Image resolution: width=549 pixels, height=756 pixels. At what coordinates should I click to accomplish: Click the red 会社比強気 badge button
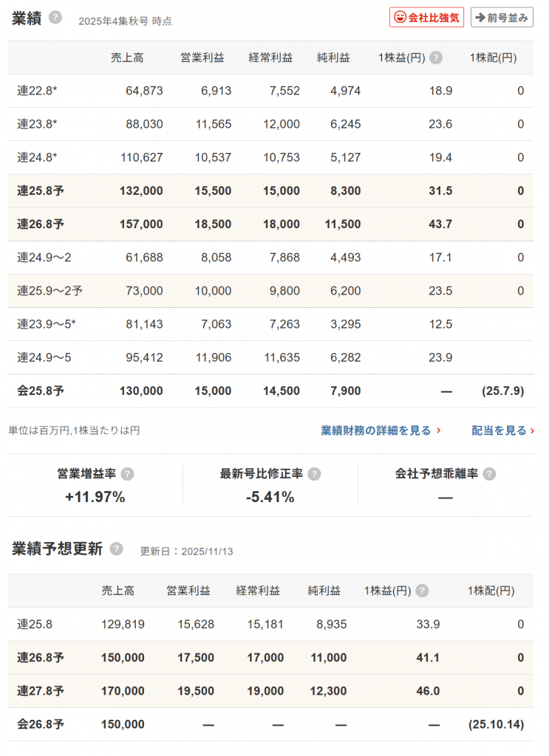point(426,18)
